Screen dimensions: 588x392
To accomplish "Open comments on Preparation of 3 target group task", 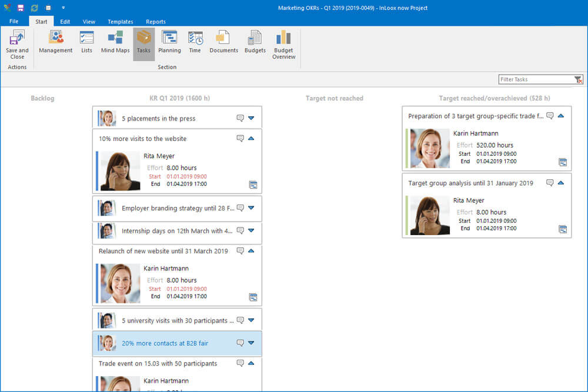I will coord(550,115).
